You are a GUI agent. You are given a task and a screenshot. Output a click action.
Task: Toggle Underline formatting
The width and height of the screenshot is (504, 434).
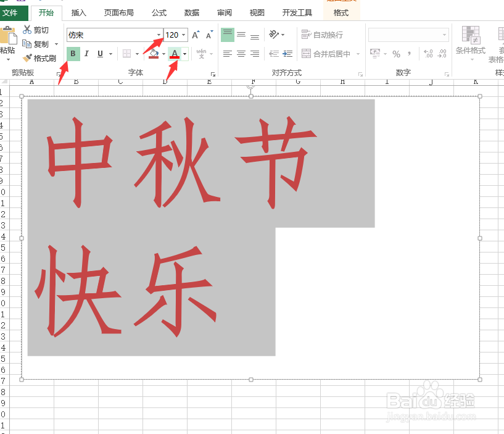pos(100,54)
